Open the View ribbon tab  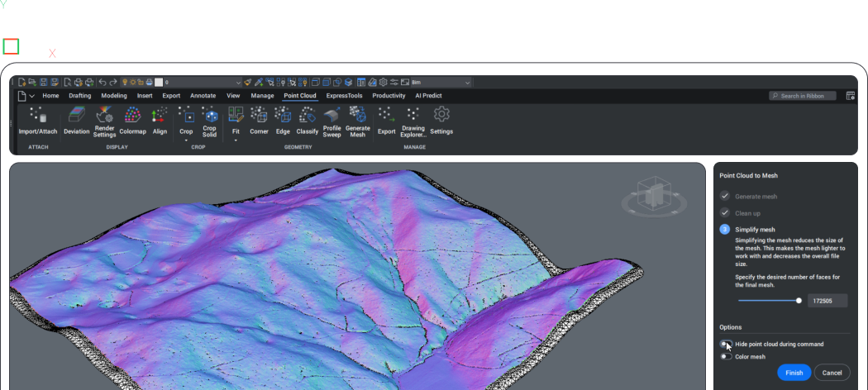tap(233, 96)
